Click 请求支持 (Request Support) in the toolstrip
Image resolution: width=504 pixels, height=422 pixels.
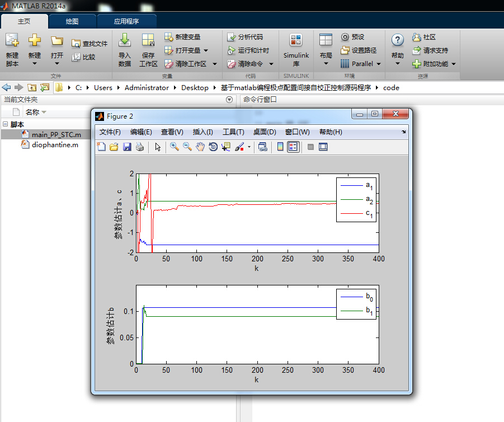pyautogui.click(x=430, y=50)
